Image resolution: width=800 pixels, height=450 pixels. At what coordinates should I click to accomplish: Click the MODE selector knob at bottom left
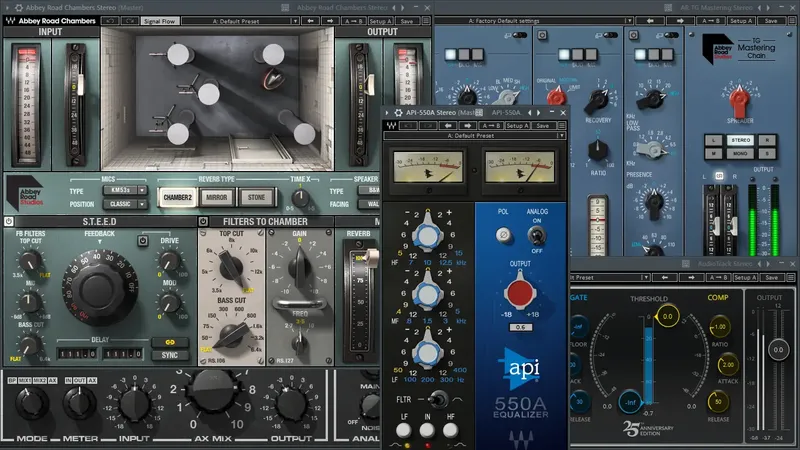point(31,403)
